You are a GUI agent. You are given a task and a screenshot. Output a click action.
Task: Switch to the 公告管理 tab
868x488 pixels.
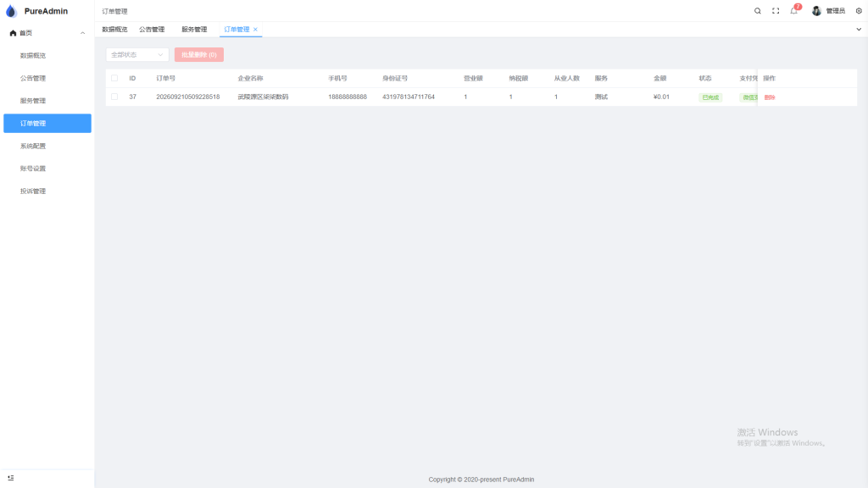click(152, 30)
